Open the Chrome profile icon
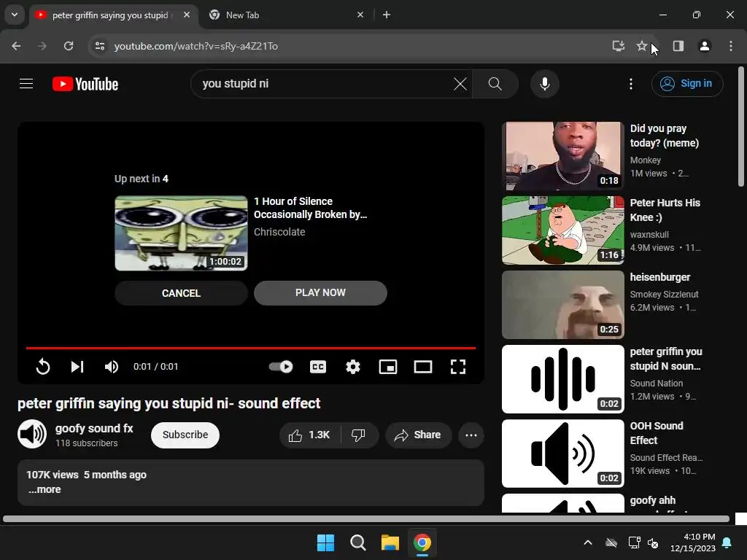This screenshot has width=747, height=560. pos(705,46)
